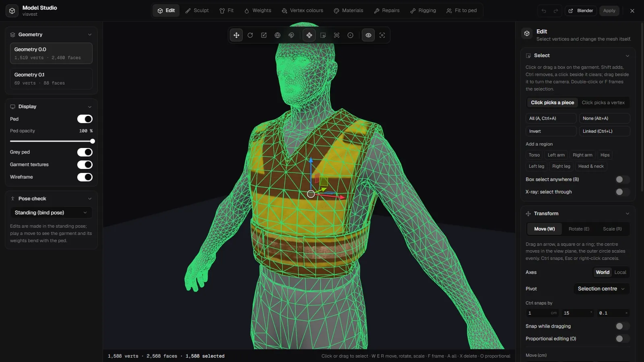The width and height of the screenshot is (644, 362).
Task: Collapse the Geometry panel chevron
Action: [x=90, y=35]
